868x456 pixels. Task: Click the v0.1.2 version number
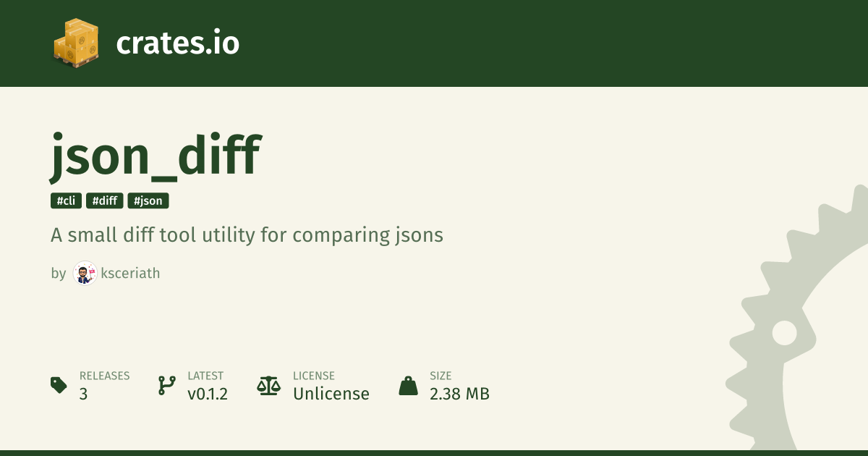point(208,394)
